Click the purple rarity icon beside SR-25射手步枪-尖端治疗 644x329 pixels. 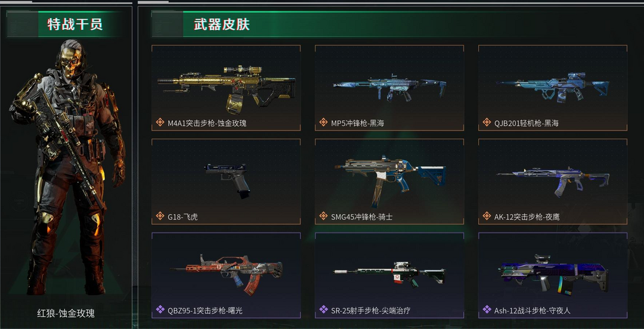click(x=324, y=310)
